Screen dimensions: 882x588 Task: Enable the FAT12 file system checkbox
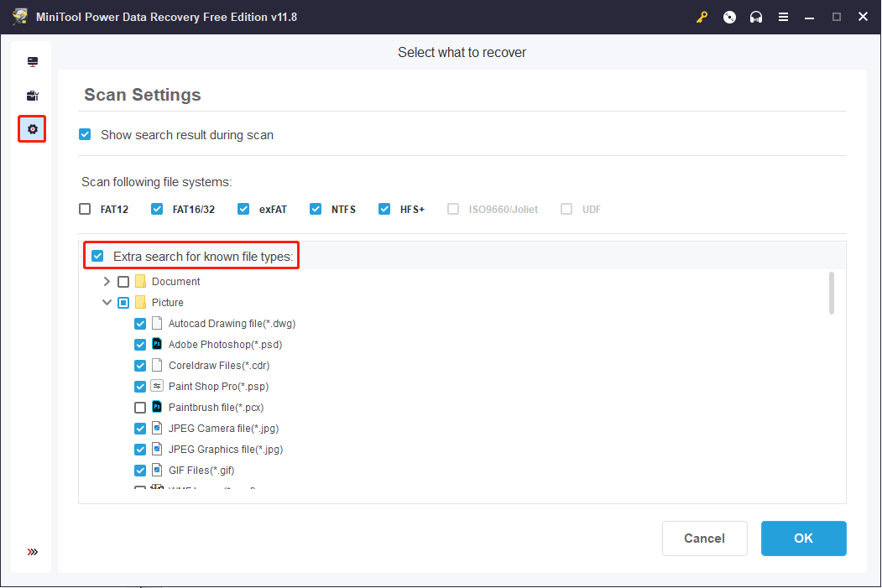click(85, 208)
